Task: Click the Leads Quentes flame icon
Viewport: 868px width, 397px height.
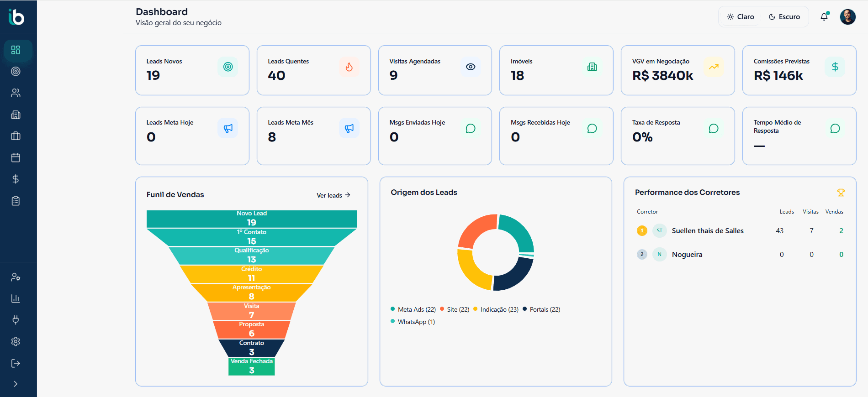Action: tap(349, 67)
